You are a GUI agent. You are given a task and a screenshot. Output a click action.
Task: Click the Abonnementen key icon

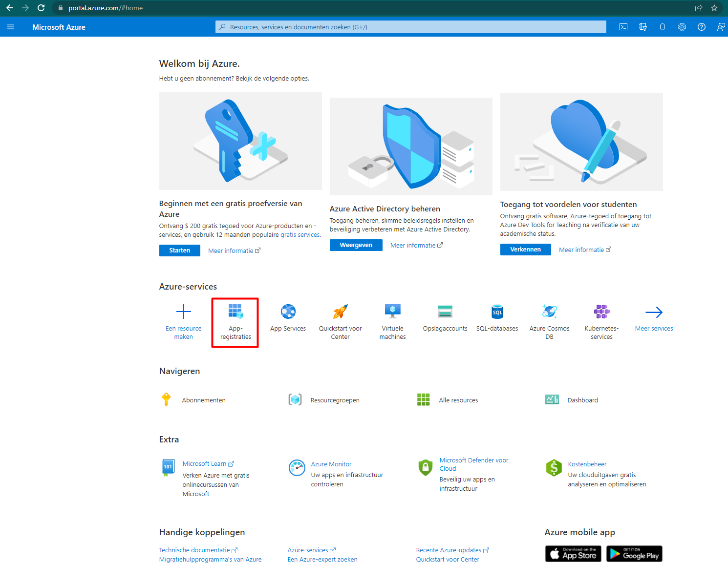tap(166, 399)
